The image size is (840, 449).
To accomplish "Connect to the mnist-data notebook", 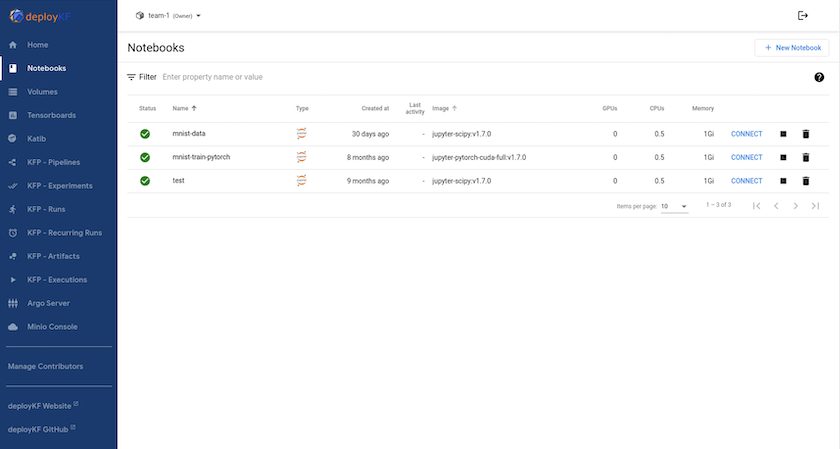I will point(746,133).
